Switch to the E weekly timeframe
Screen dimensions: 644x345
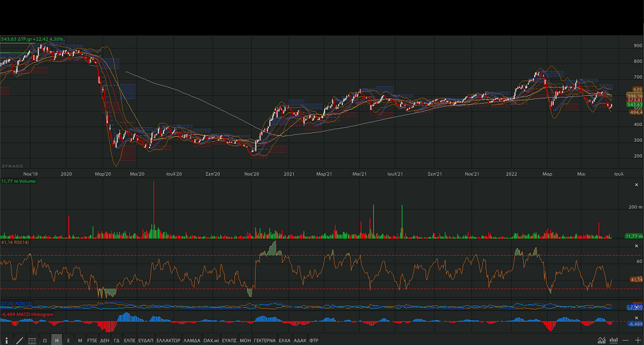68,341
